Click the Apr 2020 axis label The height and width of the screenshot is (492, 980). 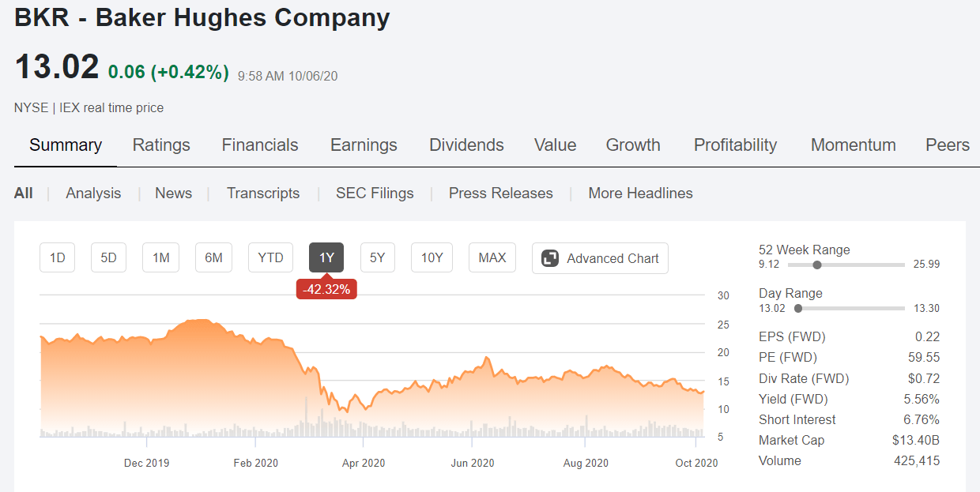click(x=364, y=463)
